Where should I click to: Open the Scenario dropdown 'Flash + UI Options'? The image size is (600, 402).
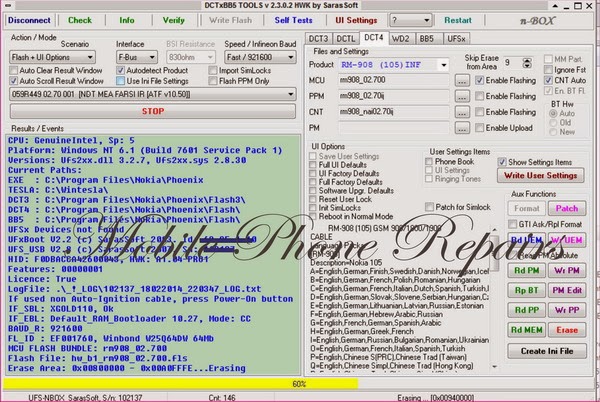tap(52, 57)
